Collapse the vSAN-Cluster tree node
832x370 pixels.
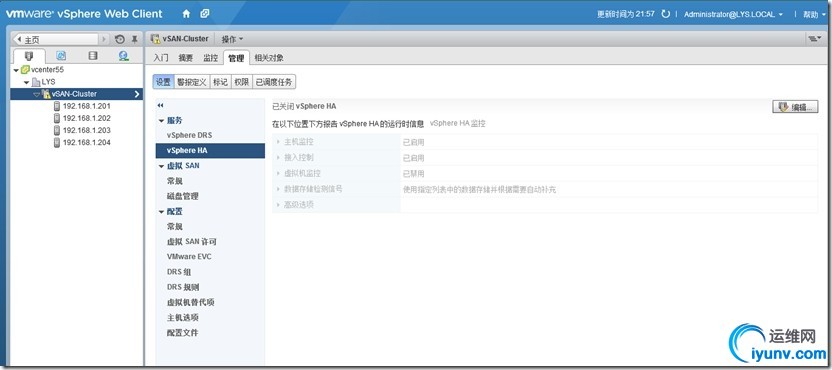36,94
